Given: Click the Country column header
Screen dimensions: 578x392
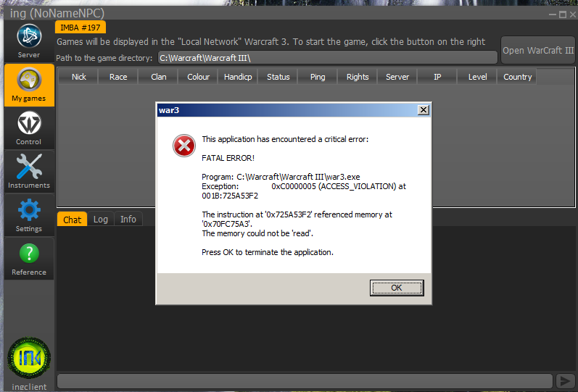Looking at the screenshot, I should tap(517, 77).
